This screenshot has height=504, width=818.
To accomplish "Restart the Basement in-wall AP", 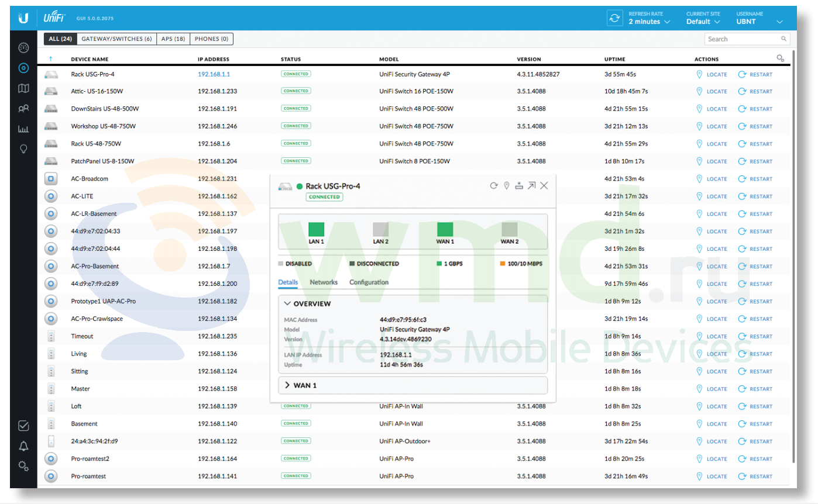I will [x=755, y=424].
